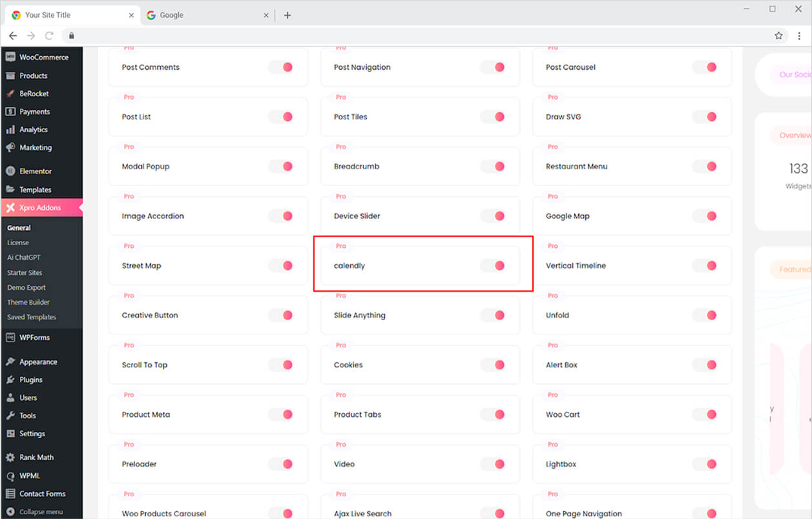Expand the Xpro Addons menu item
Viewport: 812px width, 519px height.
[x=40, y=208]
